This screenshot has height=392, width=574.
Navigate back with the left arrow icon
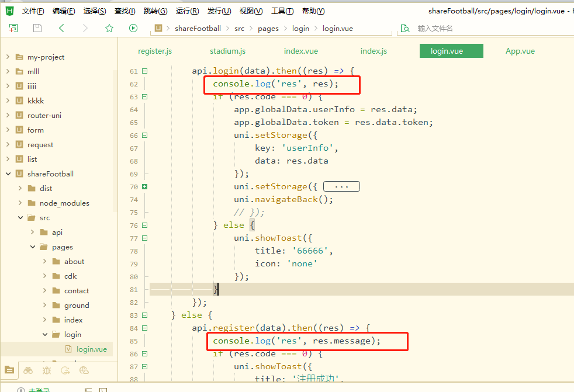coord(61,28)
